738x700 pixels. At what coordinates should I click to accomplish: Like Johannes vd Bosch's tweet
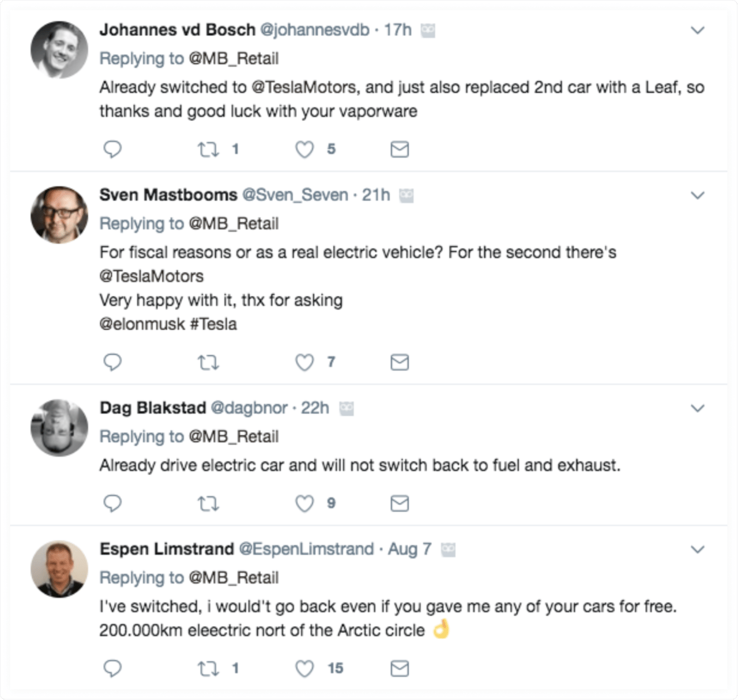(x=303, y=149)
